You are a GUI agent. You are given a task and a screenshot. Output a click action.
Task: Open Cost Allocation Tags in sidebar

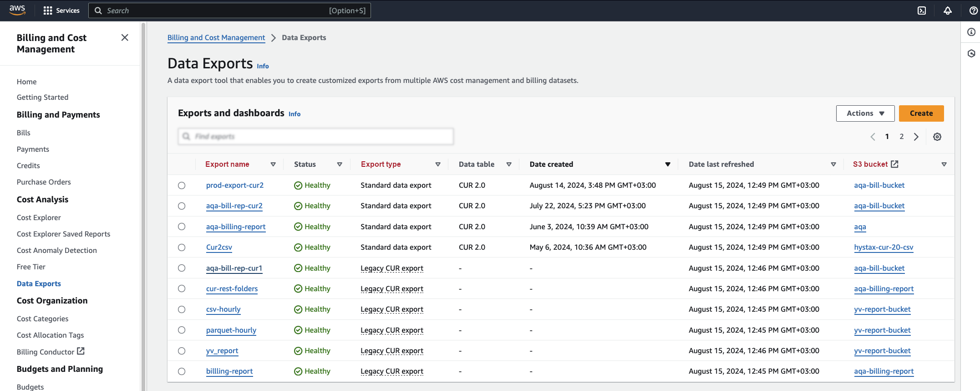(x=51, y=335)
